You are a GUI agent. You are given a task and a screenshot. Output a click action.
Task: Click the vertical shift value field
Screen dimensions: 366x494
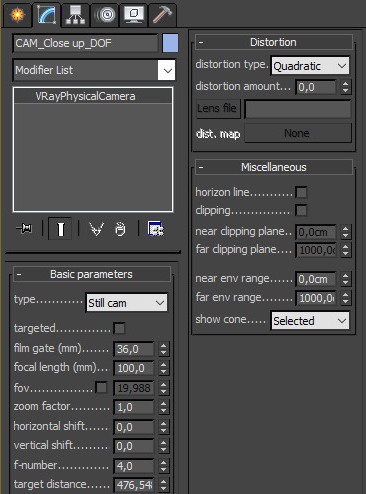[134, 446]
